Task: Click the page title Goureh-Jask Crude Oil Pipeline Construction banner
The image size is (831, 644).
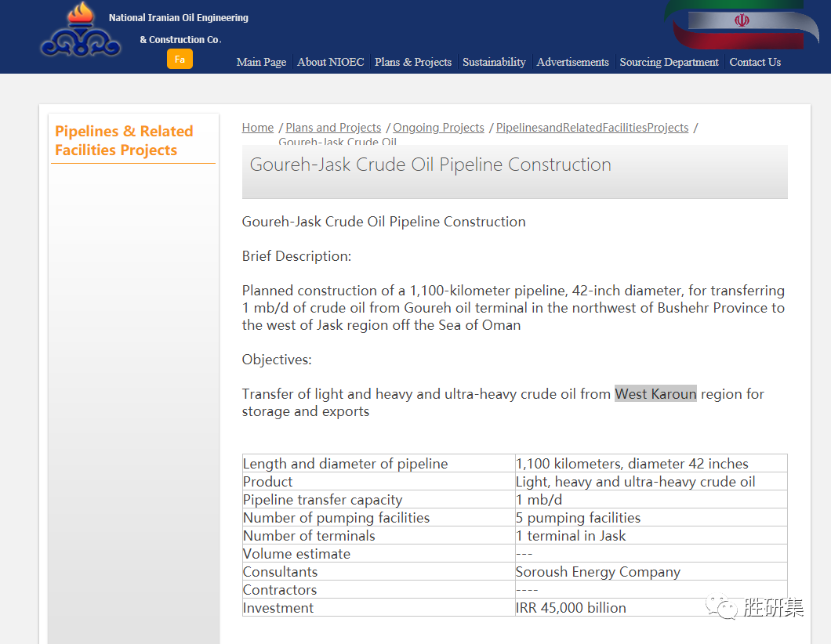Action: coord(514,172)
